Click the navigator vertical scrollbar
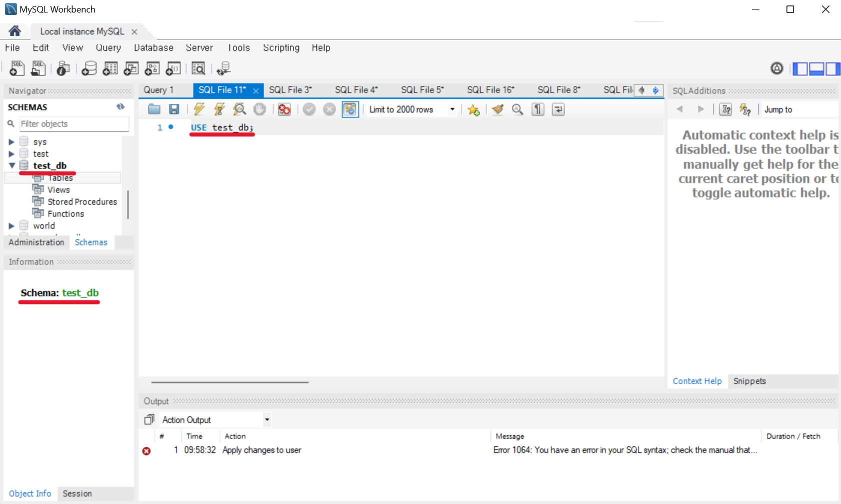Screen dimensions: 841x504 click(128, 204)
